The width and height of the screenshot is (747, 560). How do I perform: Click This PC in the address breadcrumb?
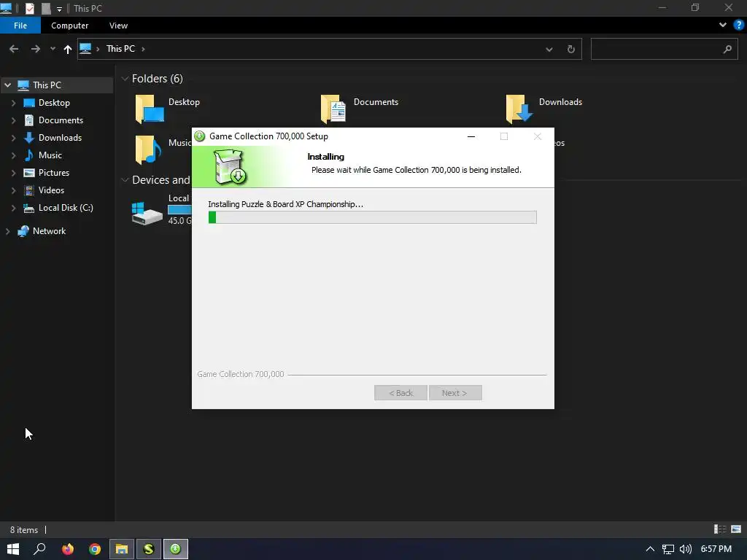120,49
